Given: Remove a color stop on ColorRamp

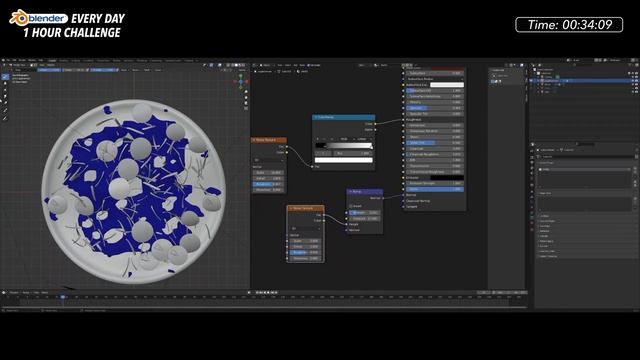Looking at the screenshot, I should coord(324,139).
